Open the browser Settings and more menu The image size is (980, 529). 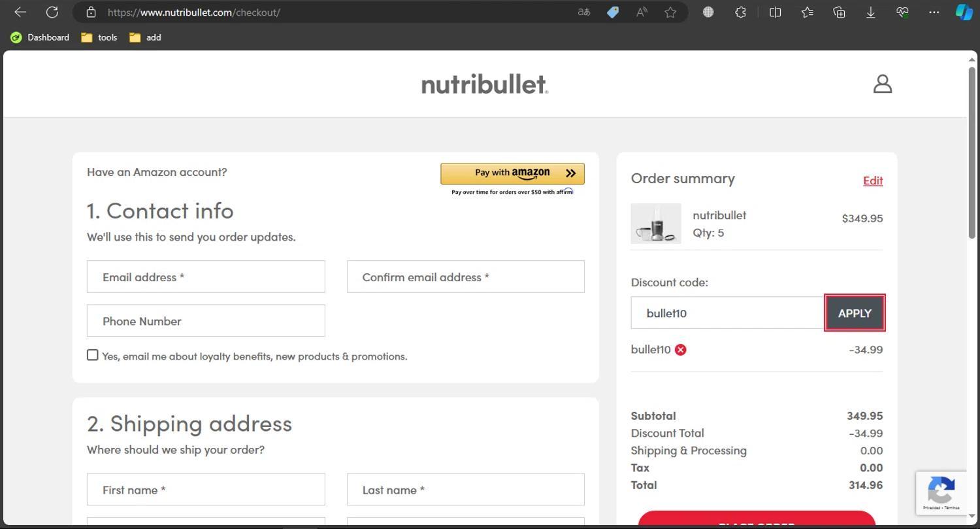tap(934, 12)
